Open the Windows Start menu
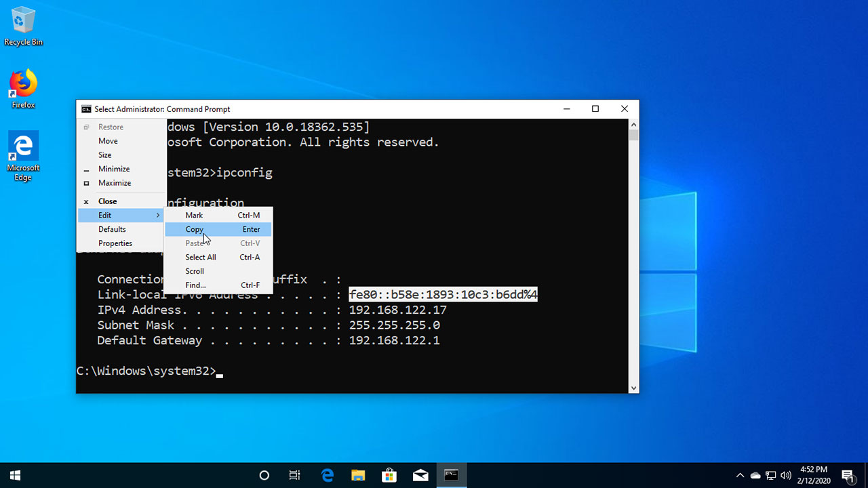This screenshot has height=488, width=868. [15, 475]
